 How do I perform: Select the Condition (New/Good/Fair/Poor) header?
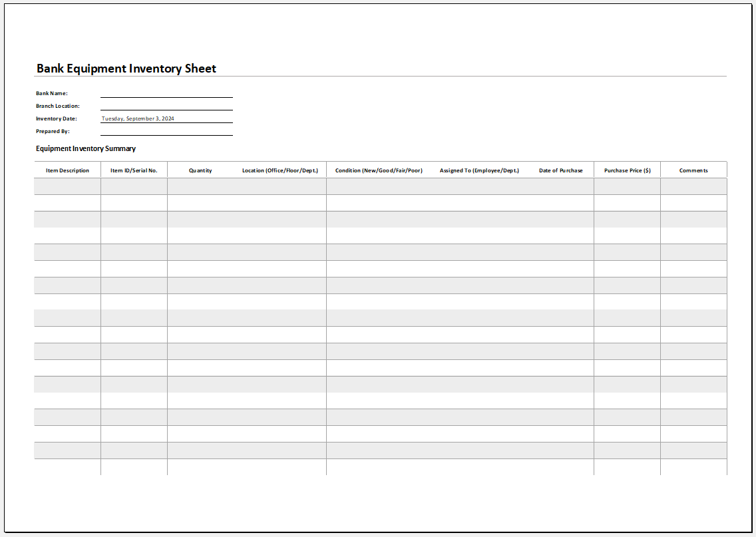coord(379,170)
